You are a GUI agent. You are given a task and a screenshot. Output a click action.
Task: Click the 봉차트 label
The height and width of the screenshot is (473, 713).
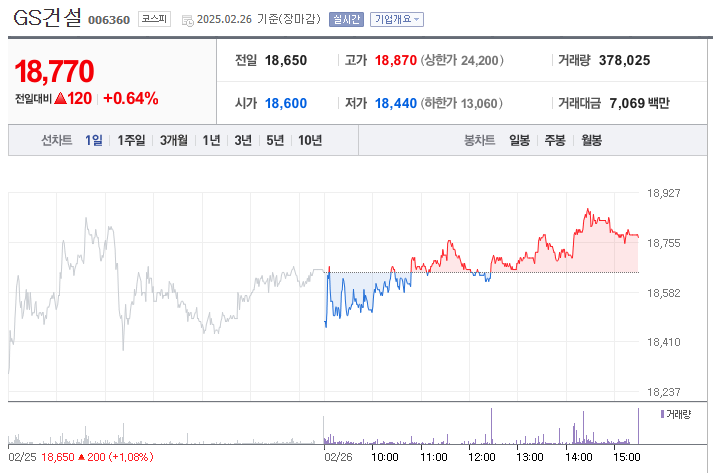click(x=479, y=140)
